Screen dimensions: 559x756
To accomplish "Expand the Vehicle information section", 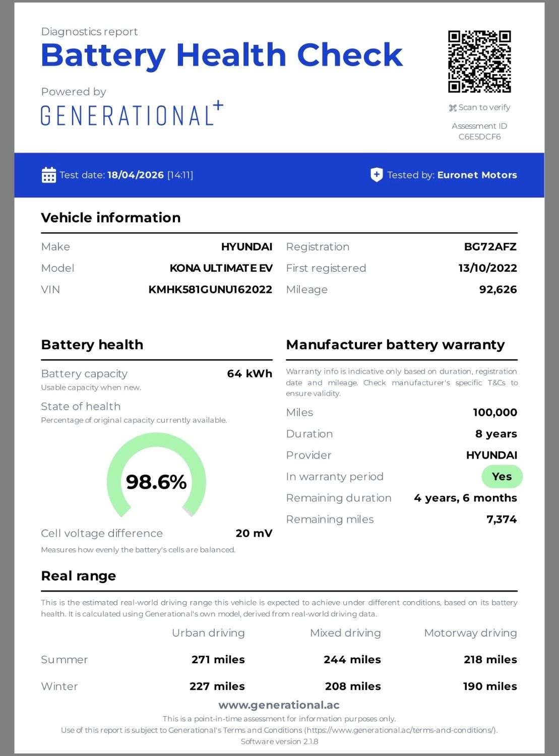I will (111, 218).
